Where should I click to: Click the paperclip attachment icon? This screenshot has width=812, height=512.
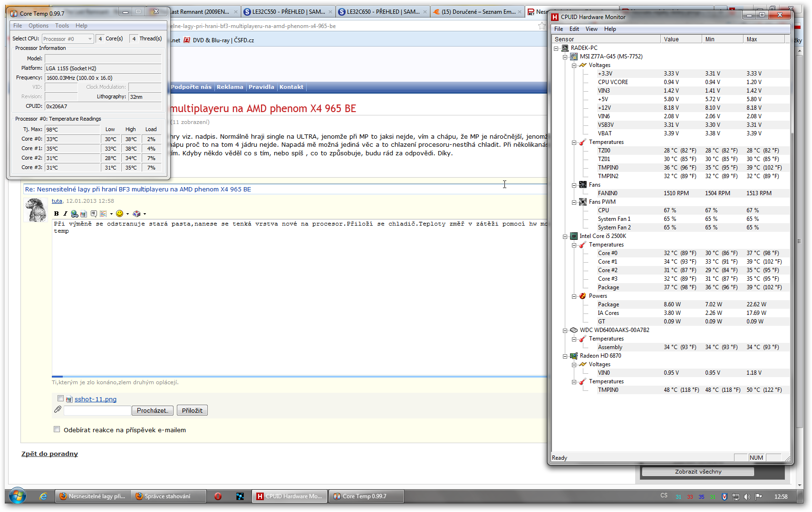click(58, 409)
